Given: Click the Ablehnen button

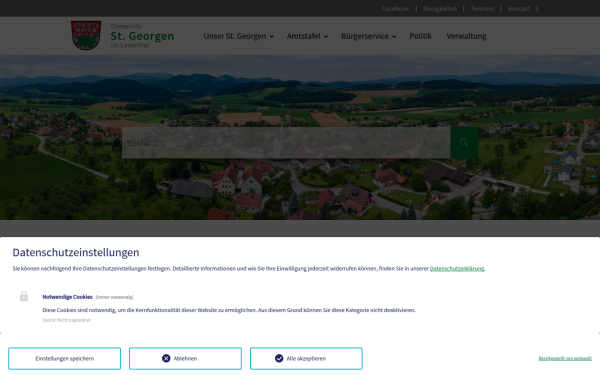Looking at the screenshot, I should tap(185, 359).
